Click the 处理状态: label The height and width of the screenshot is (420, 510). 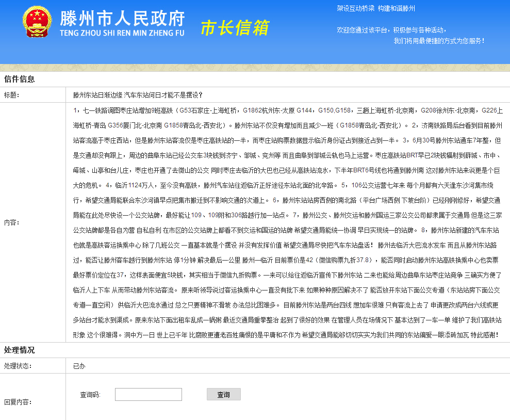coord(18,366)
